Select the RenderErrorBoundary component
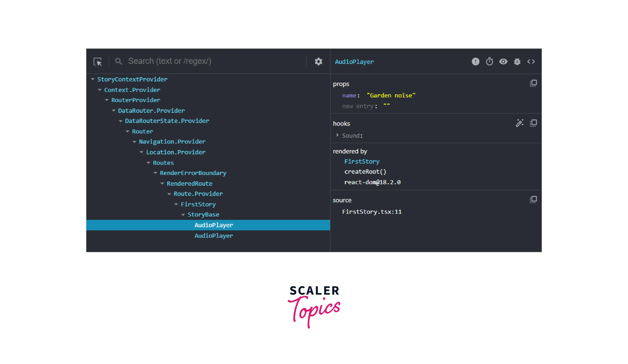Screen dimensions: 628x364 point(193,173)
